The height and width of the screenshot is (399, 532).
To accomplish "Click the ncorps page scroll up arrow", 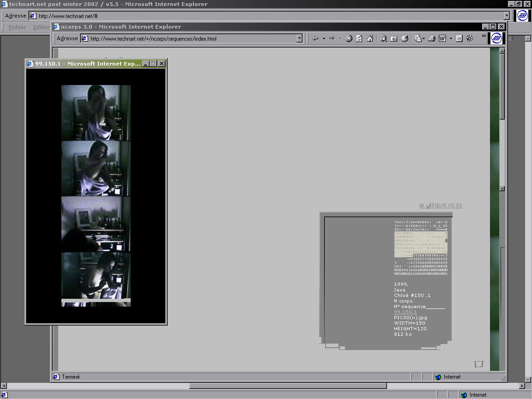I will tap(502, 51).
